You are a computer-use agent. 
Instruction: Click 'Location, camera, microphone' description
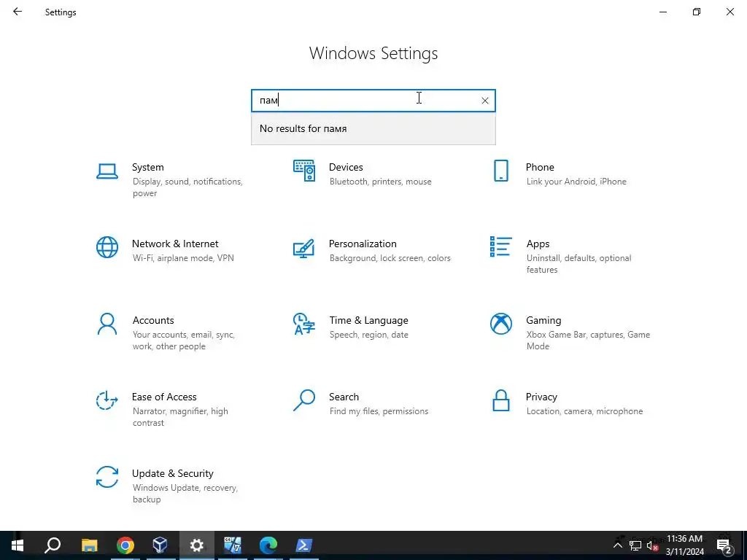(x=584, y=411)
